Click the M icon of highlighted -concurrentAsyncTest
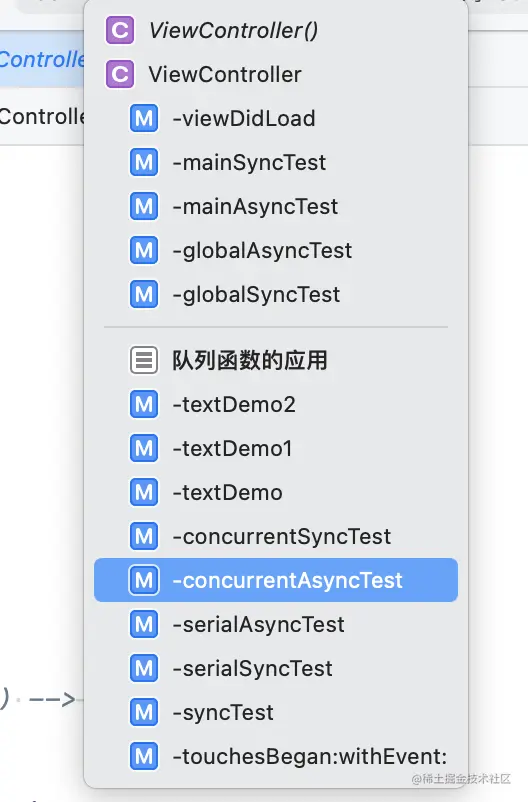 (x=144, y=580)
